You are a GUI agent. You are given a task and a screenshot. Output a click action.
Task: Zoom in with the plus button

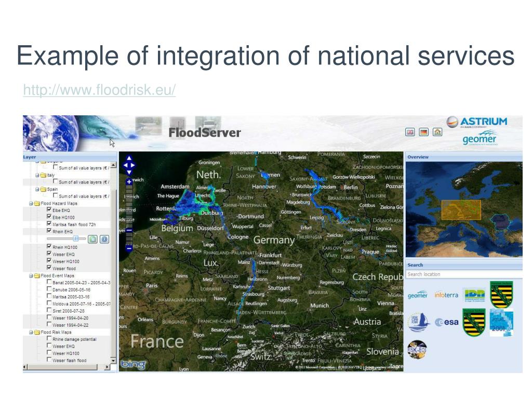129,182
